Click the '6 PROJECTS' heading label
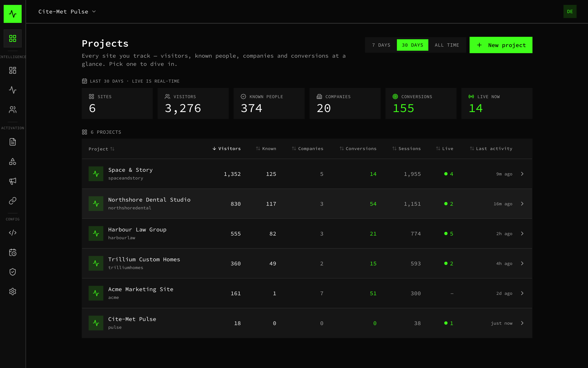 pos(106,132)
